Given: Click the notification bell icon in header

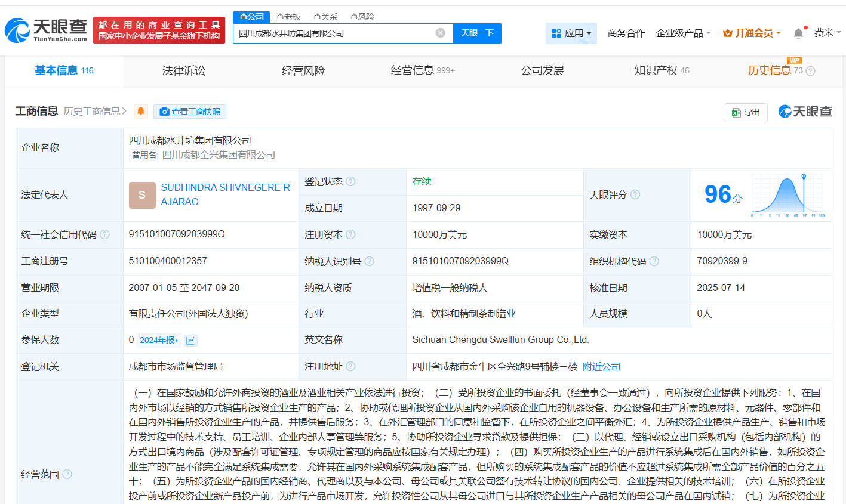Looking at the screenshot, I should tap(798, 33).
